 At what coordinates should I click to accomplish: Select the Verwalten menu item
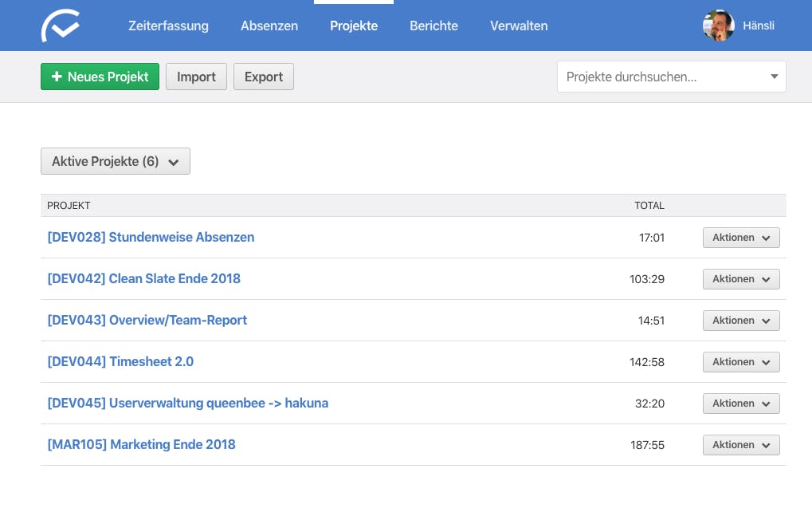[519, 26]
